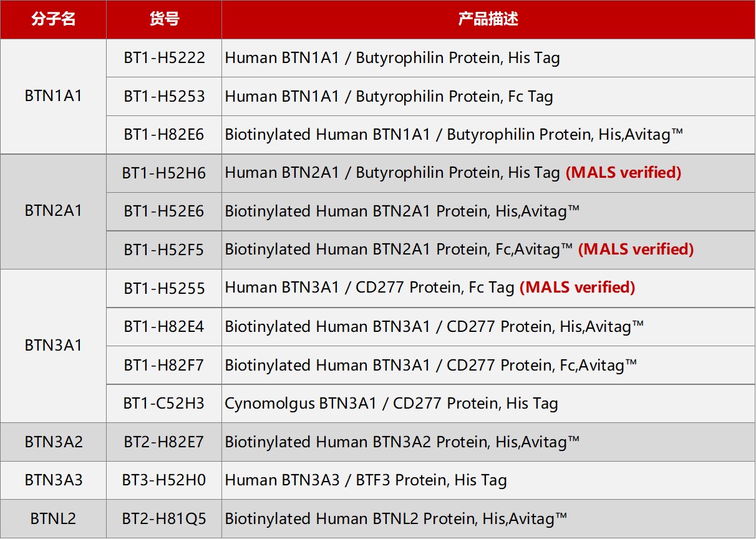Open catalog number BT1-H52H6
This screenshot has height=539, width=756.
tap(164, 173)
